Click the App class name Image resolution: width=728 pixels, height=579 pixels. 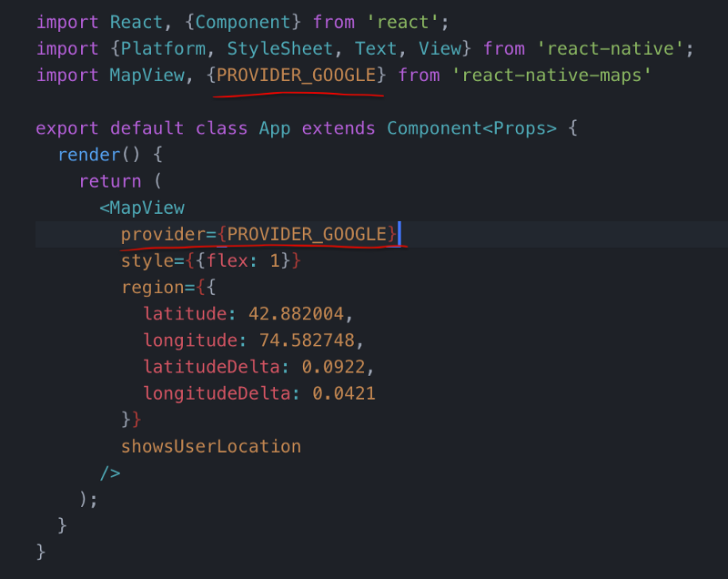click(x=274, y=128)
